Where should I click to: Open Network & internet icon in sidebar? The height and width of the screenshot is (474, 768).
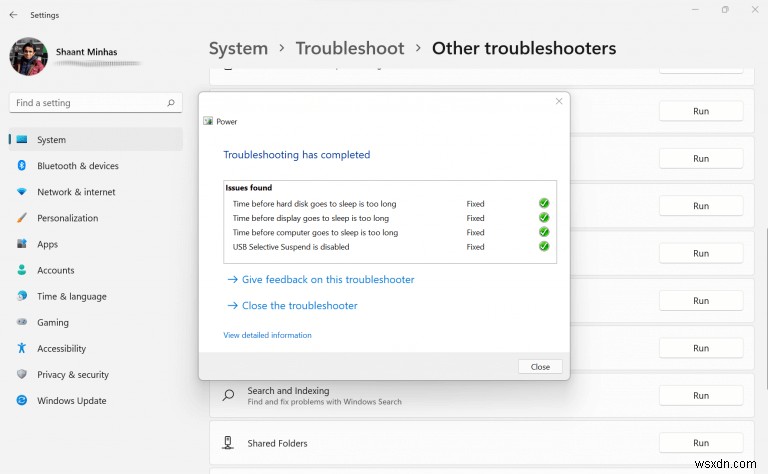[21, 192]
